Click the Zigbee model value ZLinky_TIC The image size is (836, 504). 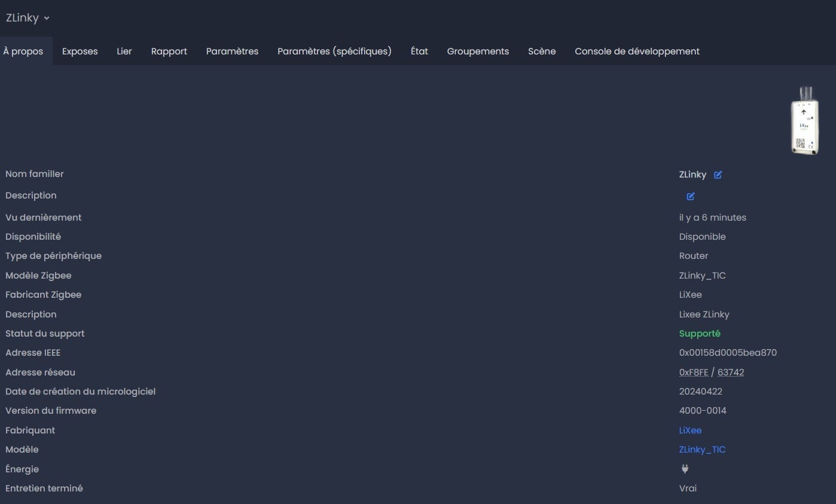[703, 276]
